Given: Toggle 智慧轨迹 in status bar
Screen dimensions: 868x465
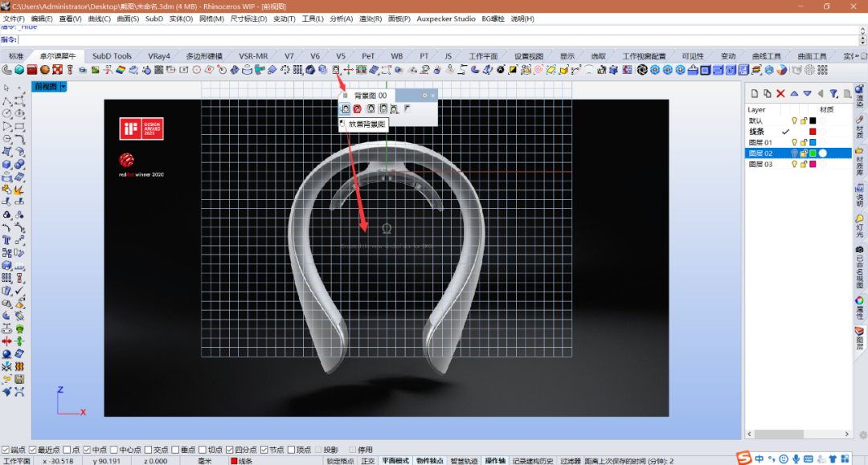Looking at the screenshot, I should click(x=464, y=461).
